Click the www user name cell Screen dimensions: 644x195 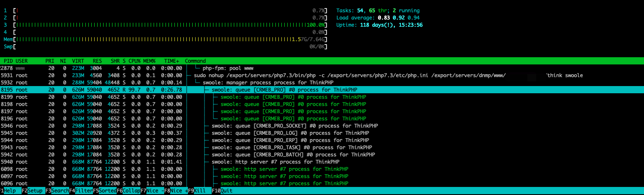(x=20, y=68)
